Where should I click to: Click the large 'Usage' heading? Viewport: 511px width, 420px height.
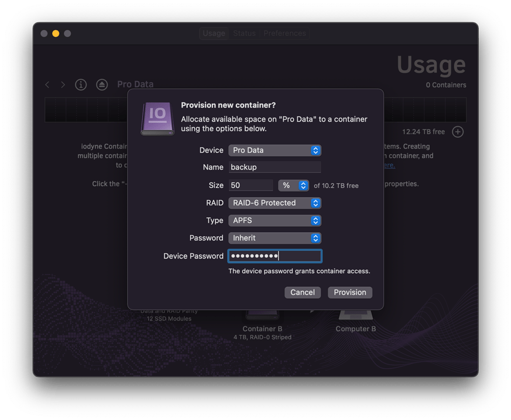431,65
